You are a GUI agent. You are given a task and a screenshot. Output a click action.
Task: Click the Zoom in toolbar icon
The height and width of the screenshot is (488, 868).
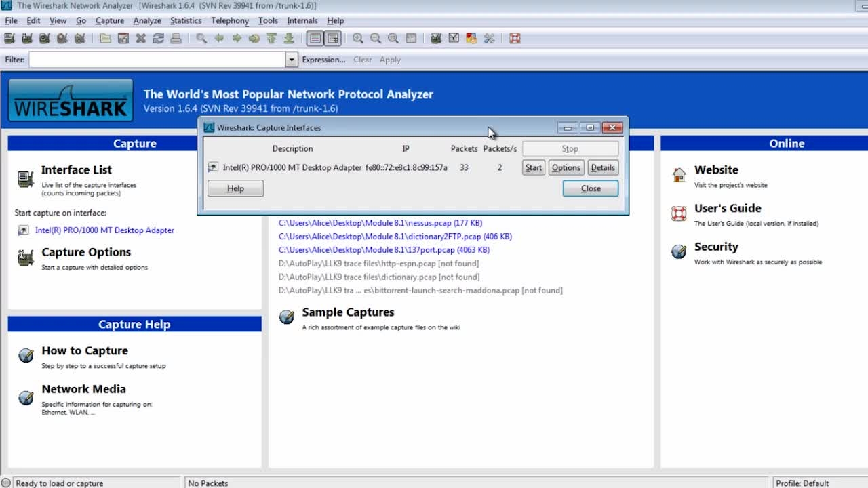click(358, 39)
